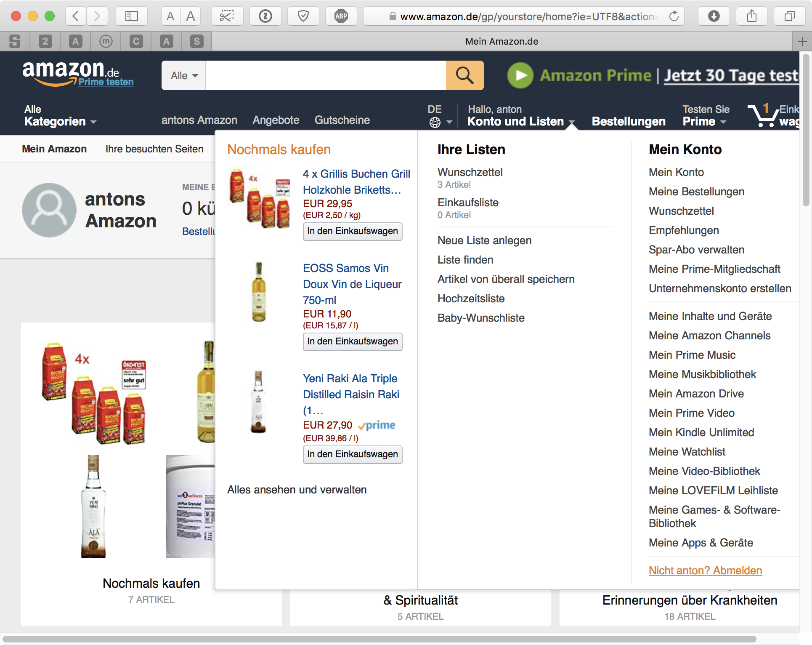
Task: Open the scissors screenshot extension icon
Action: (x=227, y=16)
